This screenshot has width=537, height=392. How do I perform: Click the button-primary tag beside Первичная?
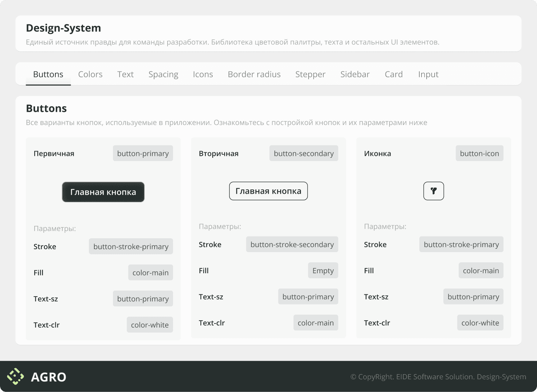(143, 153)
